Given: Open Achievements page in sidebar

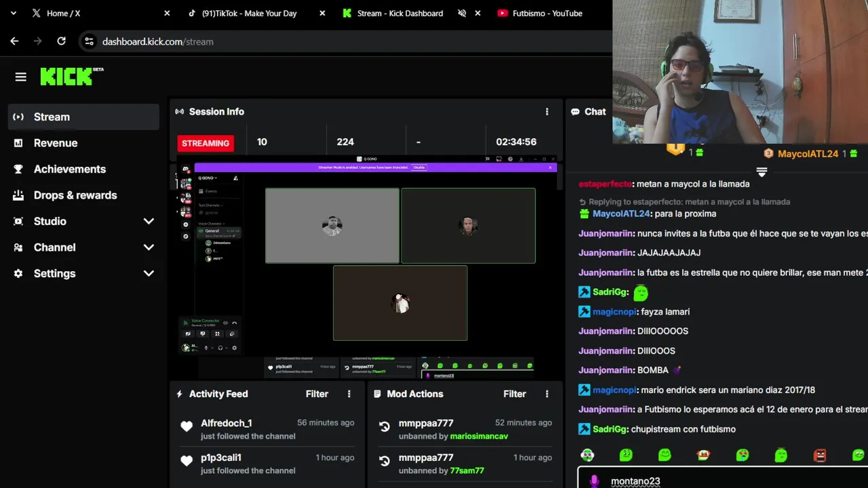Looking at the screenshot, I should pos(83,169).
